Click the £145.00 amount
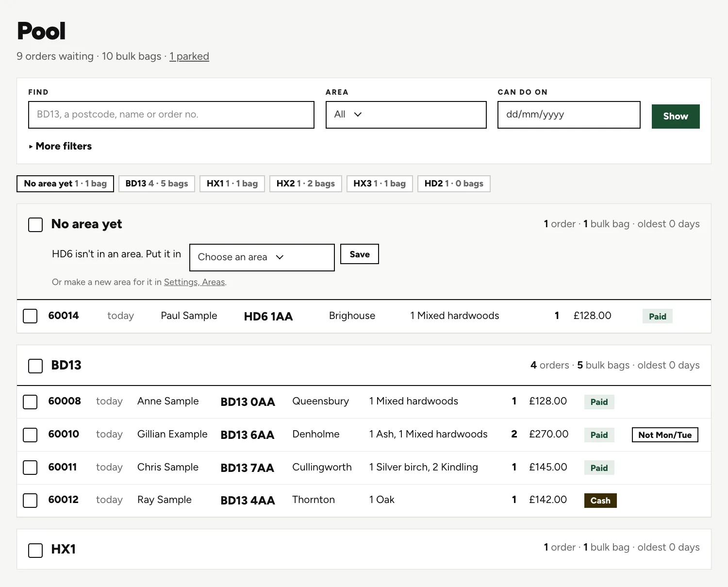 [548, 467]
